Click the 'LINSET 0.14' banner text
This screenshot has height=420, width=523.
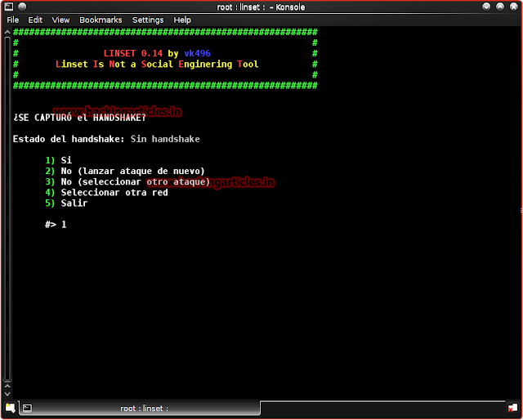point(132,53)
